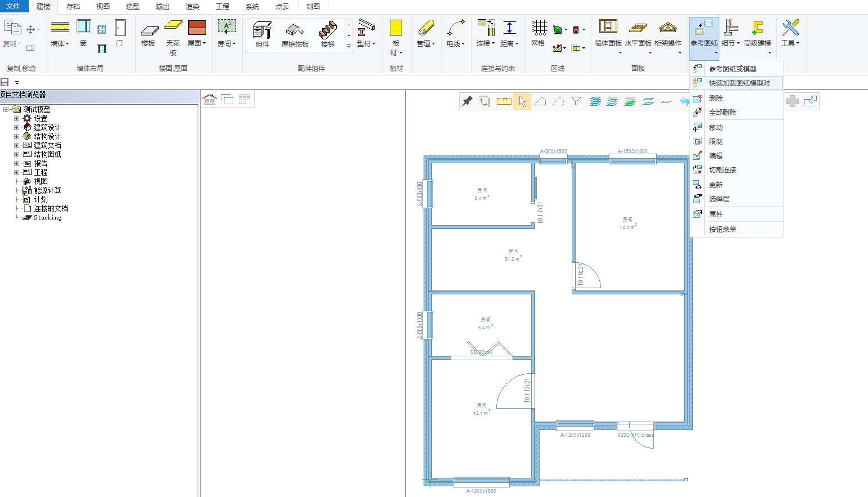Click the house icon above the drawing

click(210, 99)
